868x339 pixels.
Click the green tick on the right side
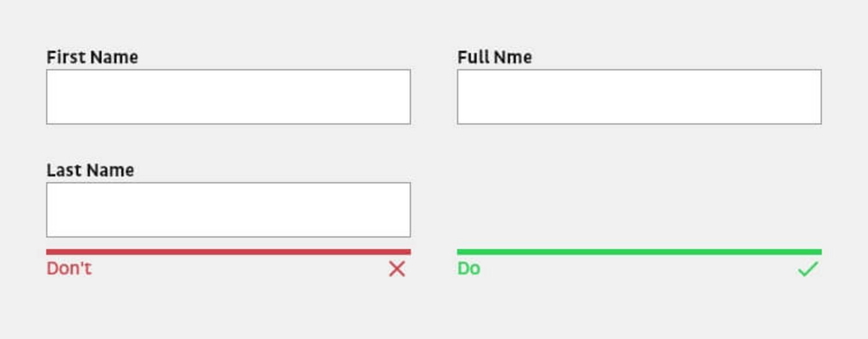click(x=808, y=268)
